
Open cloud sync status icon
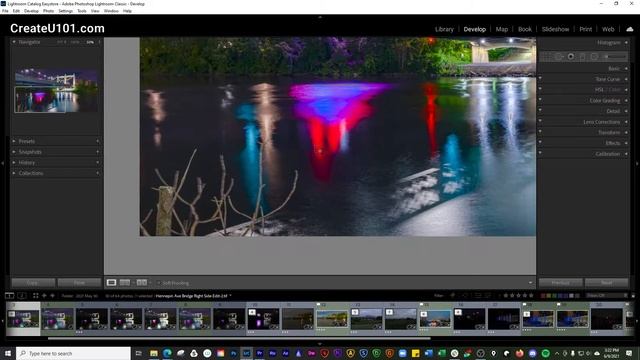coord(630,29)
